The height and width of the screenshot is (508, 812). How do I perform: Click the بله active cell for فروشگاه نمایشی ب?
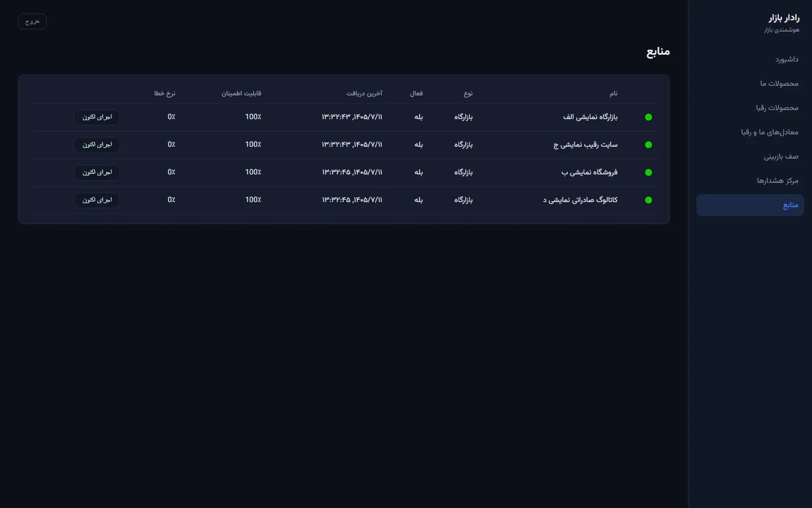click(x=418, y=172)
